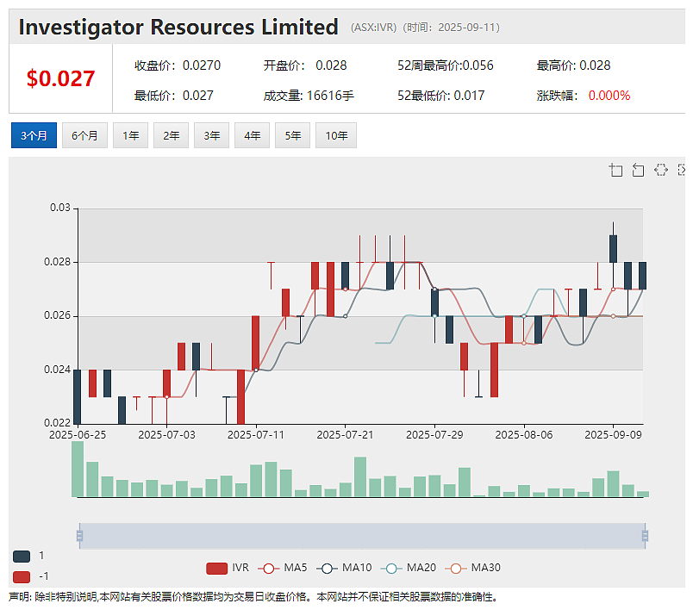693x616 pixels.
Task: Switch to the 6个月 period
Action: click(84, 135)
